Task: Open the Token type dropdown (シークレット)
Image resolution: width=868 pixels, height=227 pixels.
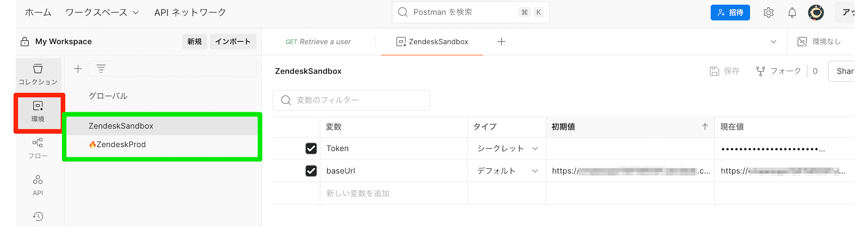Action: [x=507, y=149]
